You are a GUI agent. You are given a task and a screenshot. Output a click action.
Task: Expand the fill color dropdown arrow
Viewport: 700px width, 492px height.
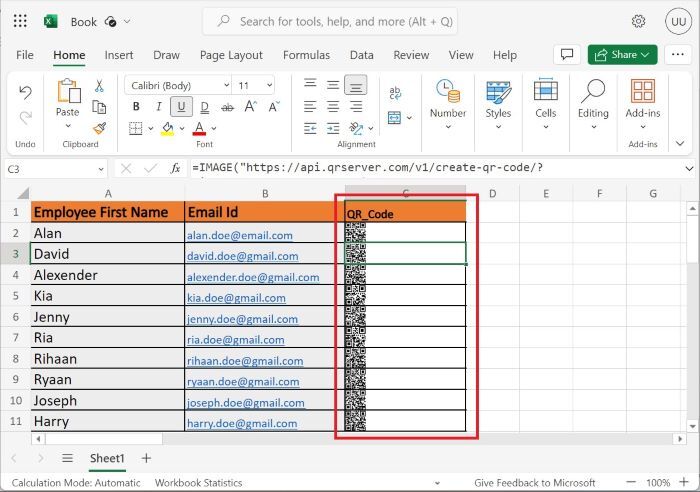click(x=182, y=129)
